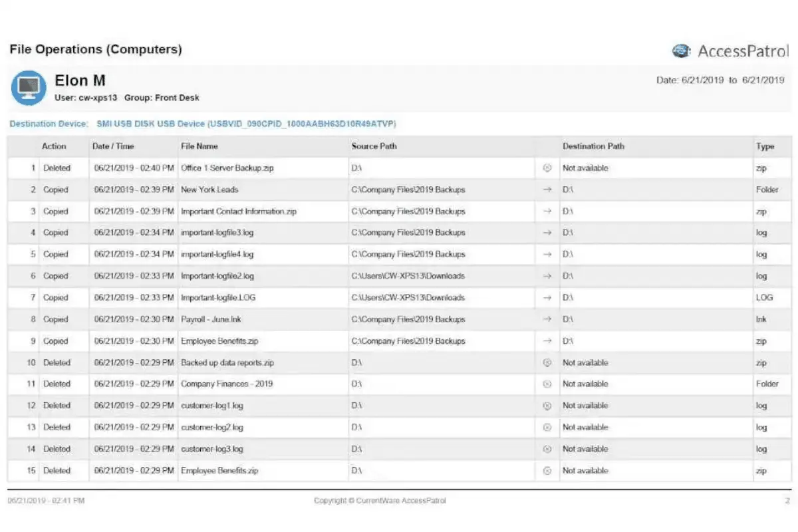
Task: Click the delete icon in Company Finances - 2019 row
Action: [547, 384]
